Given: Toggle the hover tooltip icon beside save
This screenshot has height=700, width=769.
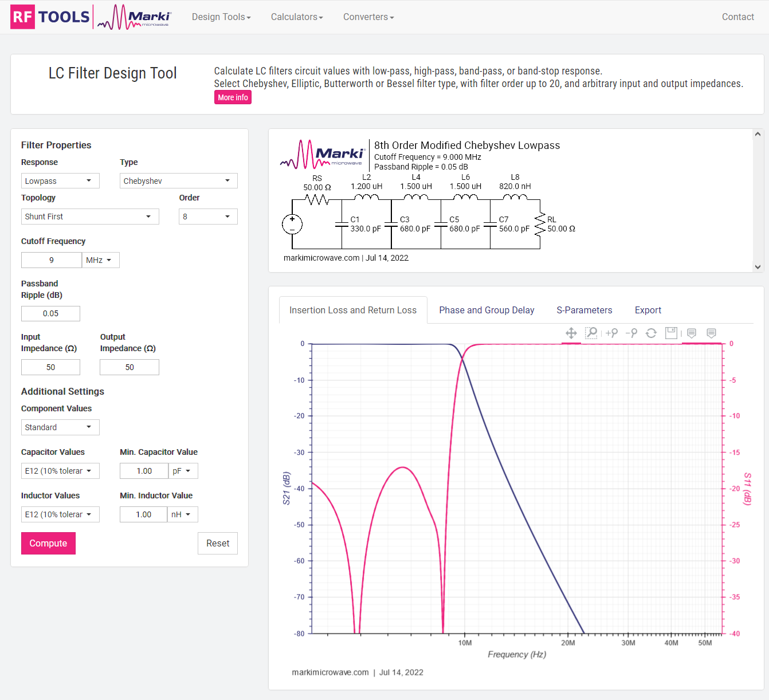Looking at the screenshot, I should [x=692, y=333].
